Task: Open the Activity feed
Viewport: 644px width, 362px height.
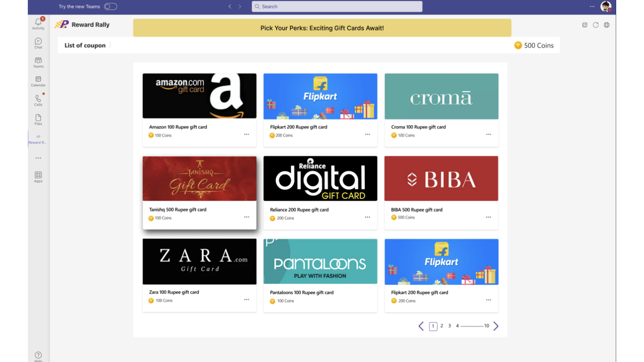Action: pyautogui.click(x=38, y=24)
